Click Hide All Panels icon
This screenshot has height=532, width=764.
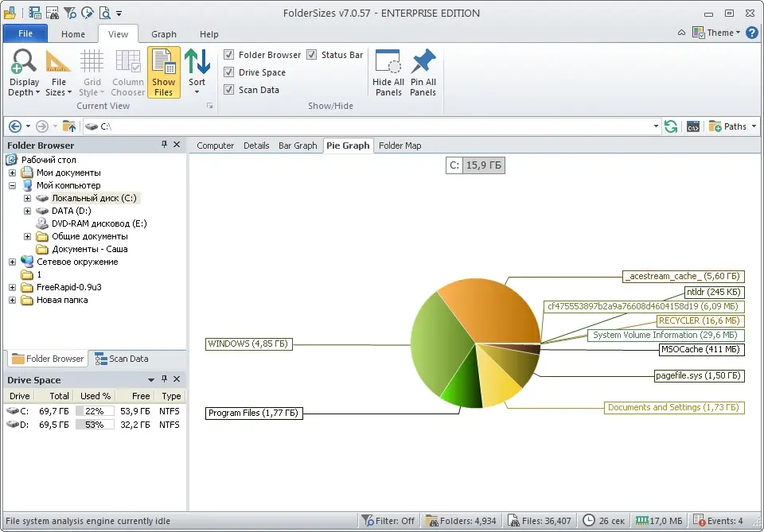coord(388,72)
